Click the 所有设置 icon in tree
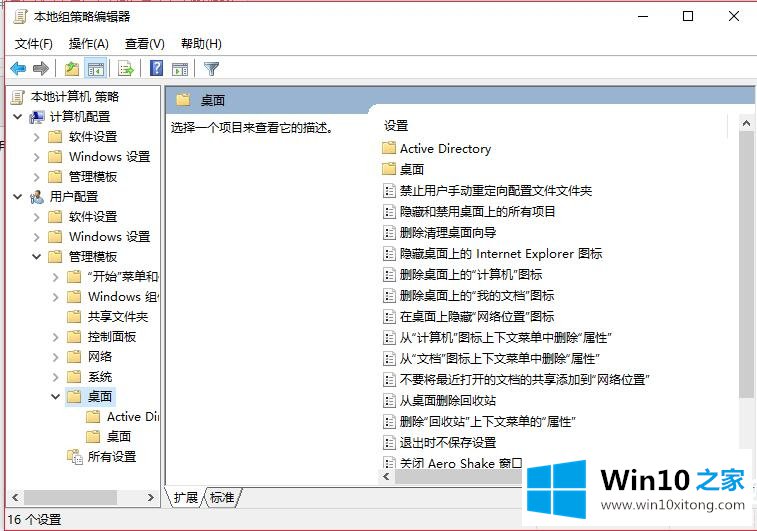 click(x=75, y=456)
